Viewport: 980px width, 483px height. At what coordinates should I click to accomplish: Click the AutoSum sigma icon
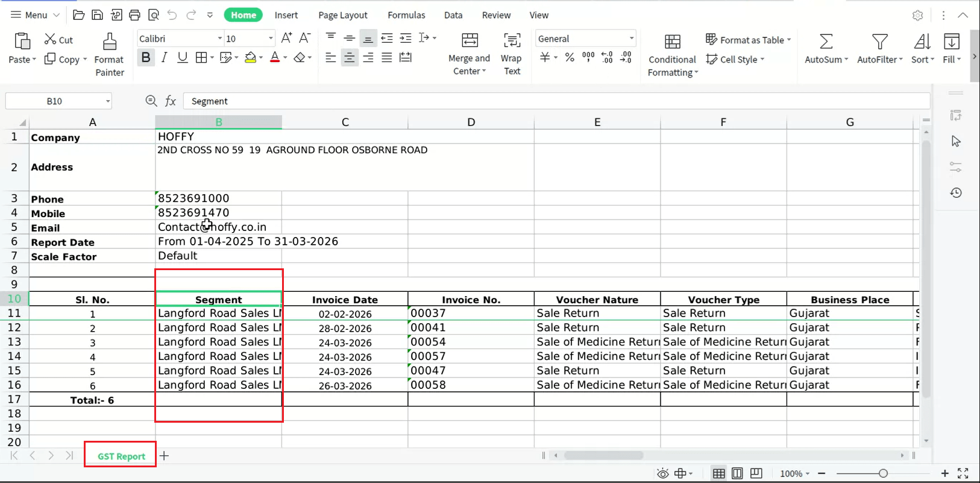(826, 42)
